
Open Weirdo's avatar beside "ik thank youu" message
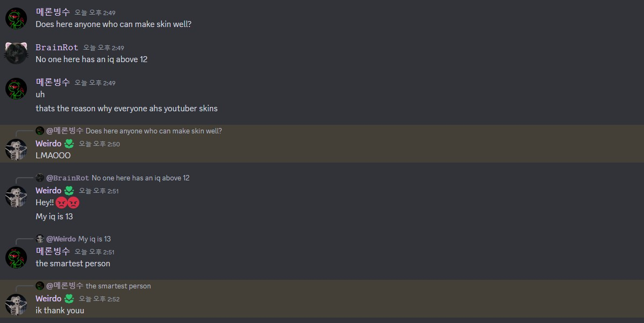[x=16, y=304]
